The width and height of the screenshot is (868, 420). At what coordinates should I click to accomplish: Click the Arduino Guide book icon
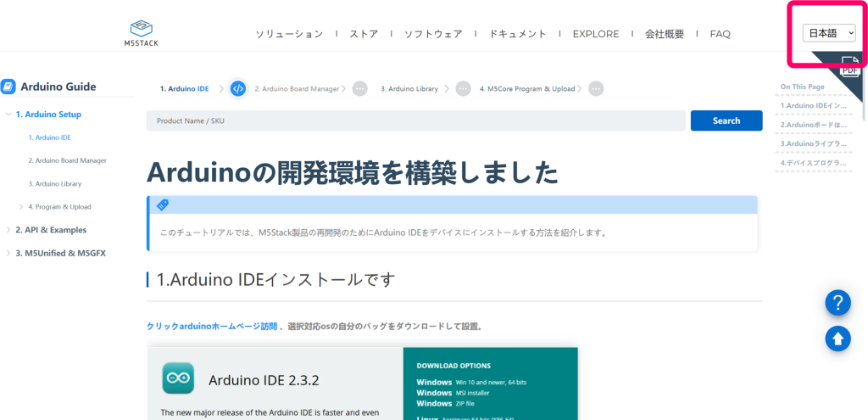pyautogui.click(x=8, y=87)
